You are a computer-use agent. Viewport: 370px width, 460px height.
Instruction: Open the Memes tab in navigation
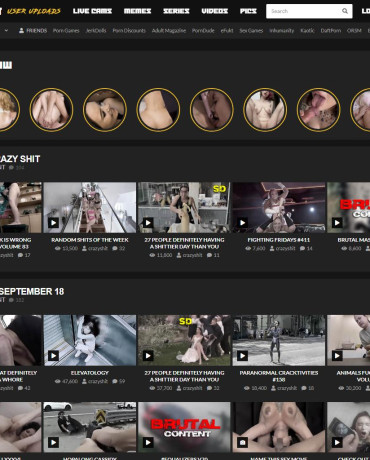(137, 11)
